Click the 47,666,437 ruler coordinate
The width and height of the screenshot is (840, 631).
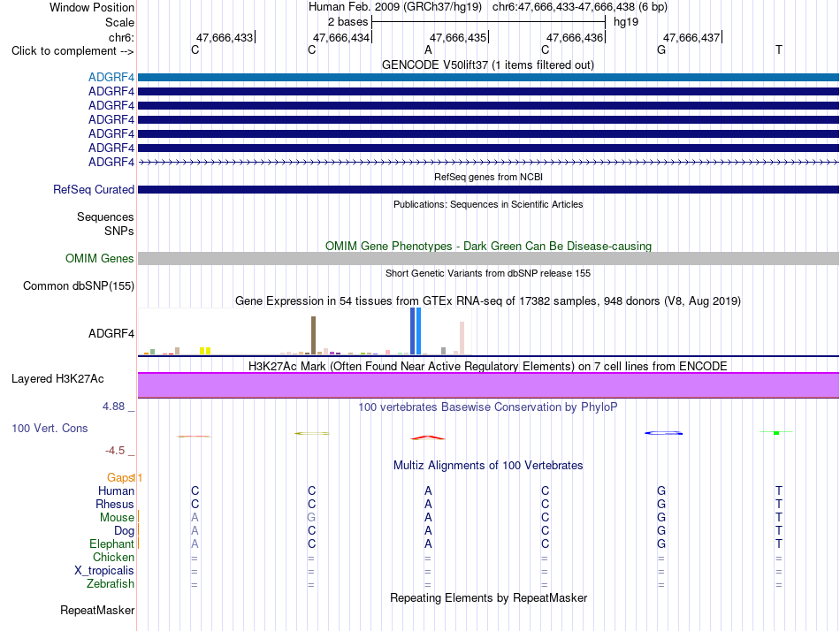(x=691, y=37)
